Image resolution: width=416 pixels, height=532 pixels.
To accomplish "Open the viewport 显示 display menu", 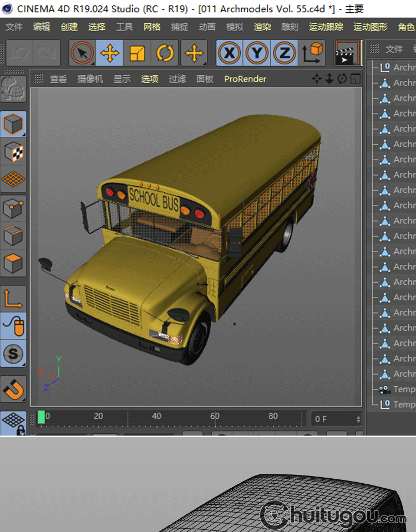I will click(x=122, y=79).
